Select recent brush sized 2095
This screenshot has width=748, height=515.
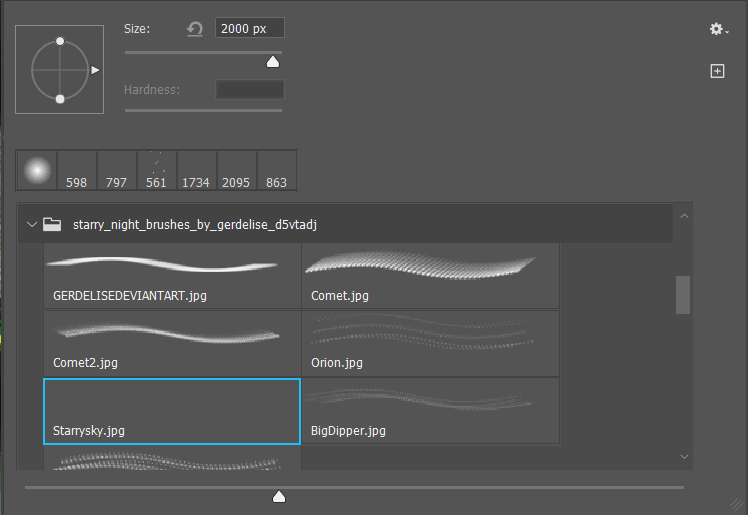pyautogui.click(x=237, y=171)
